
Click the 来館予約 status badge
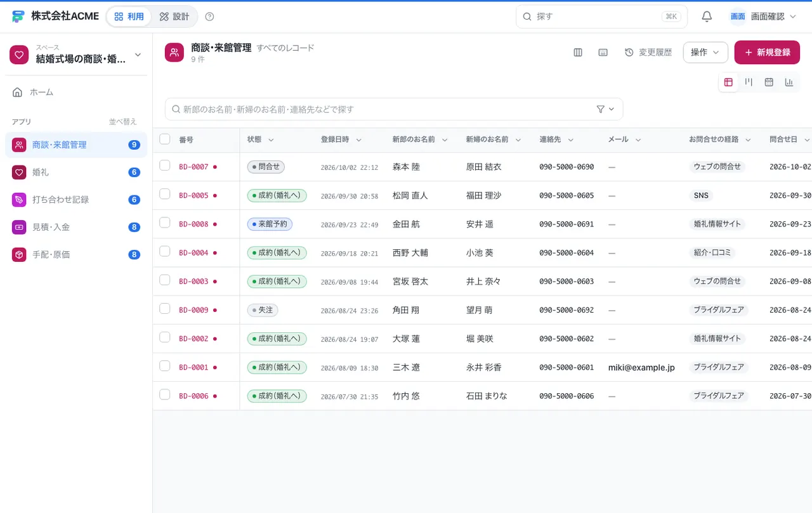point(270,224)
